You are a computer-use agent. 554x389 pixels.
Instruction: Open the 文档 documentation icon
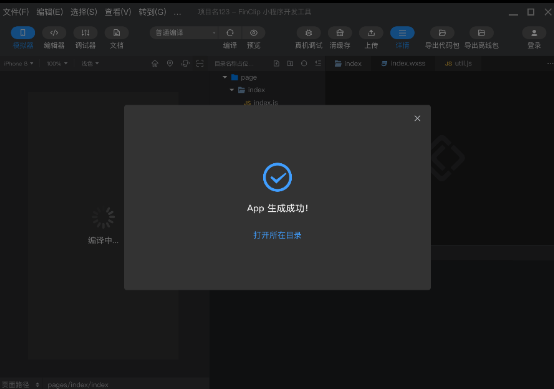coord(117,33)
